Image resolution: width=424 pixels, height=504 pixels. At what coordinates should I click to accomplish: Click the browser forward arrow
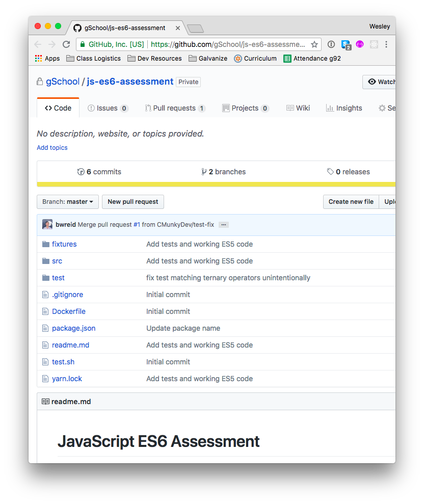pyautogui.click(x=52, y=44)
